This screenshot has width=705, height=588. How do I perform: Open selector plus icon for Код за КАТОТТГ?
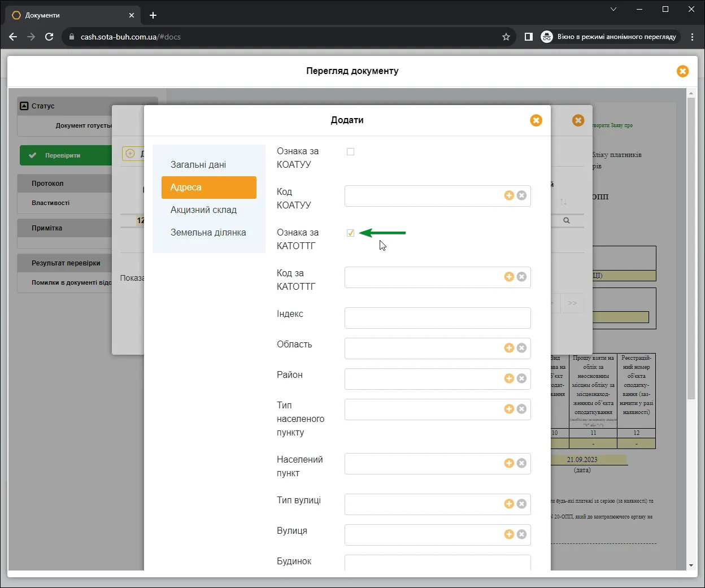pos(509,277)
